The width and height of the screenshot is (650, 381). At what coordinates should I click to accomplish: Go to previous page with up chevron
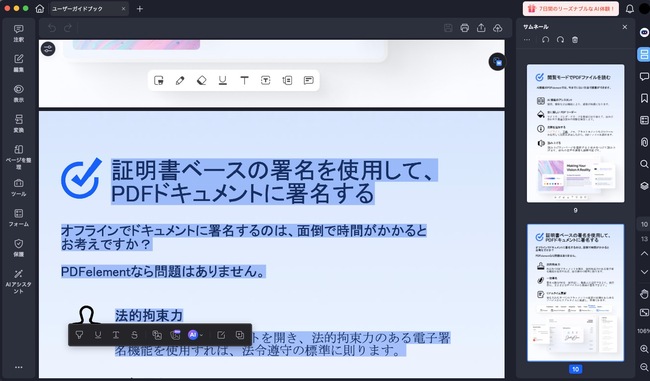[x=644, y=253]
